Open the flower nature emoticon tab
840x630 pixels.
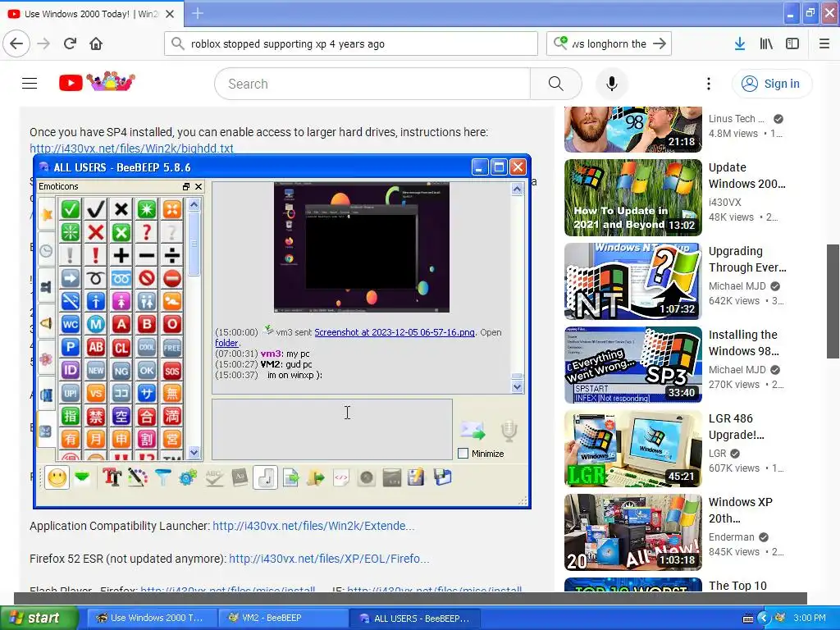pos(47,358)
